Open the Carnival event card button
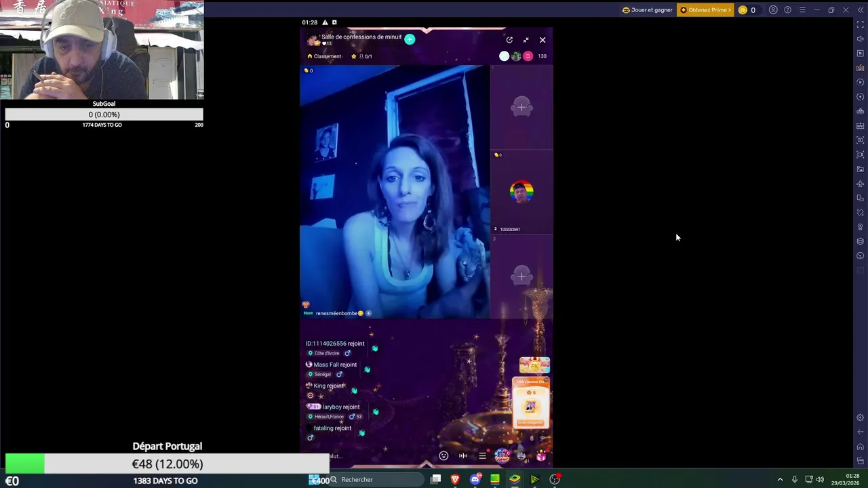Viewport: 868px width, 488px height. click(x=530, y=422)
